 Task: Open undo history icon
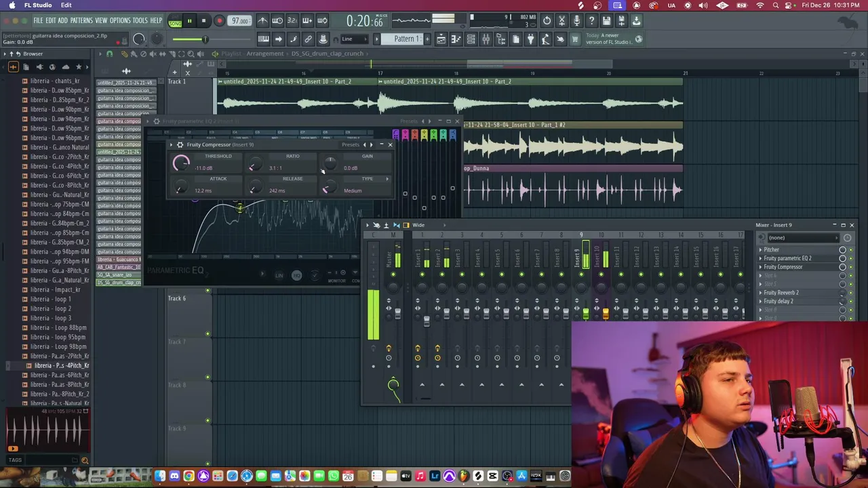click(547, 20)
